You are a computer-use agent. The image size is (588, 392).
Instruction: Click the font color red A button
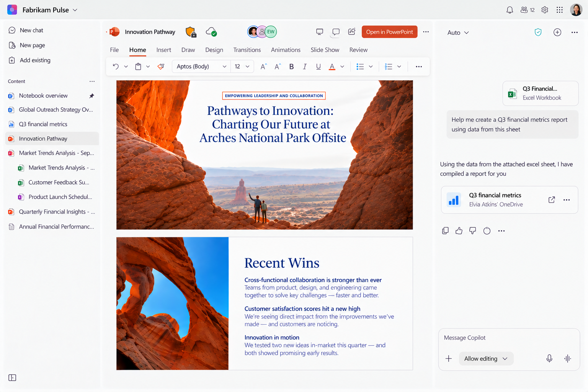pyautogui.click(x=332, y=67)
